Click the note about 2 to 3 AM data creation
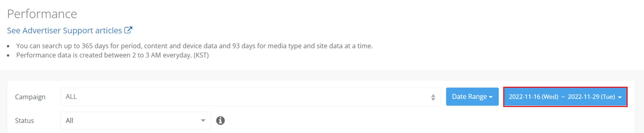644x133 pixels. pos(112,55)
